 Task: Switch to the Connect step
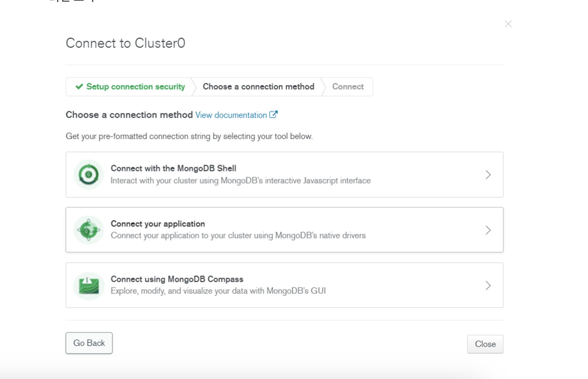pyautogui.click(x=348, y=87)
